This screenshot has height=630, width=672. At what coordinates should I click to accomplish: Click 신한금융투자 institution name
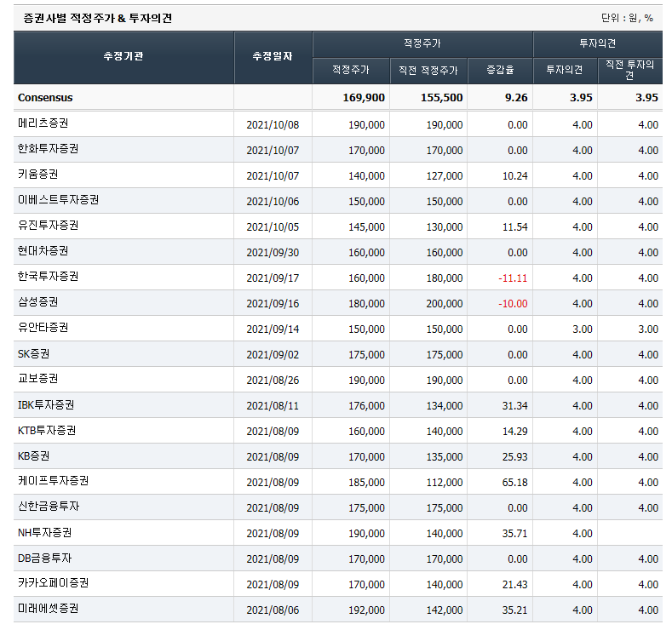[x=49, y=507]
